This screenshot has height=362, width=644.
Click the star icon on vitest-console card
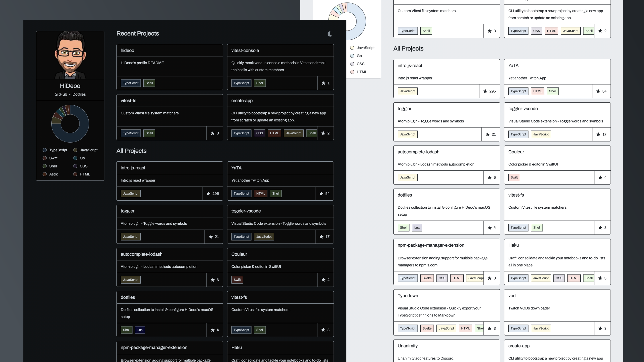coord(323,83)
